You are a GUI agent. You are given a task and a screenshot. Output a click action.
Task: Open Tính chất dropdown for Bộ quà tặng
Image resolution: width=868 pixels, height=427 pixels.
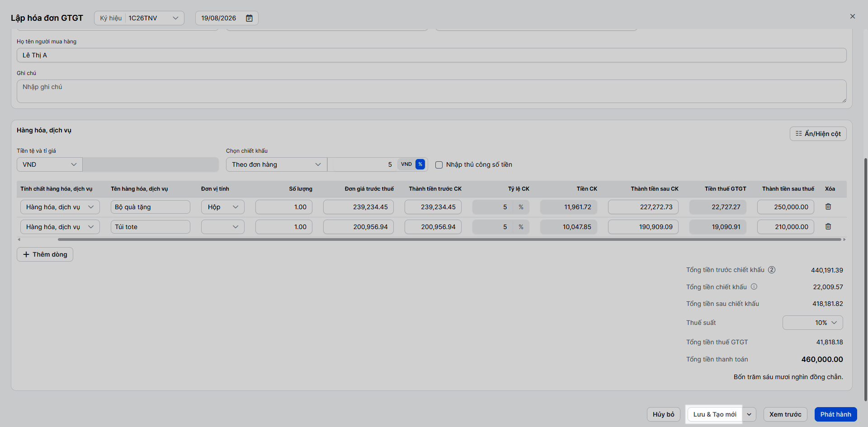(x=60, y=207)
